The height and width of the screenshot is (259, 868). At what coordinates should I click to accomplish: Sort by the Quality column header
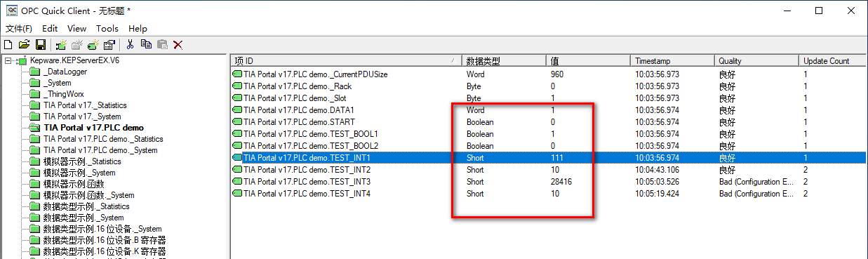758,61
